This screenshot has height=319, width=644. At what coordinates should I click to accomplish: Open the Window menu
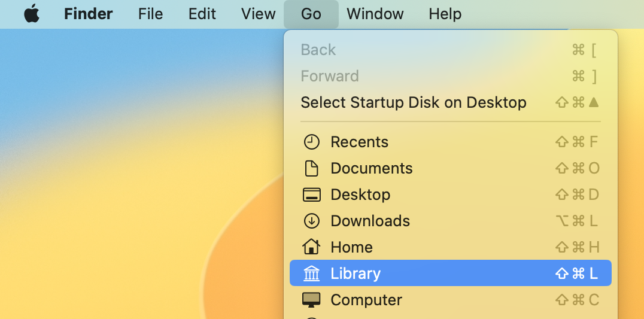point(375,14)
